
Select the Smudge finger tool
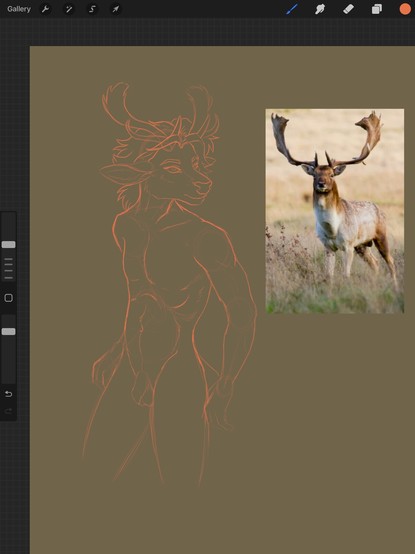click(320, 9)
